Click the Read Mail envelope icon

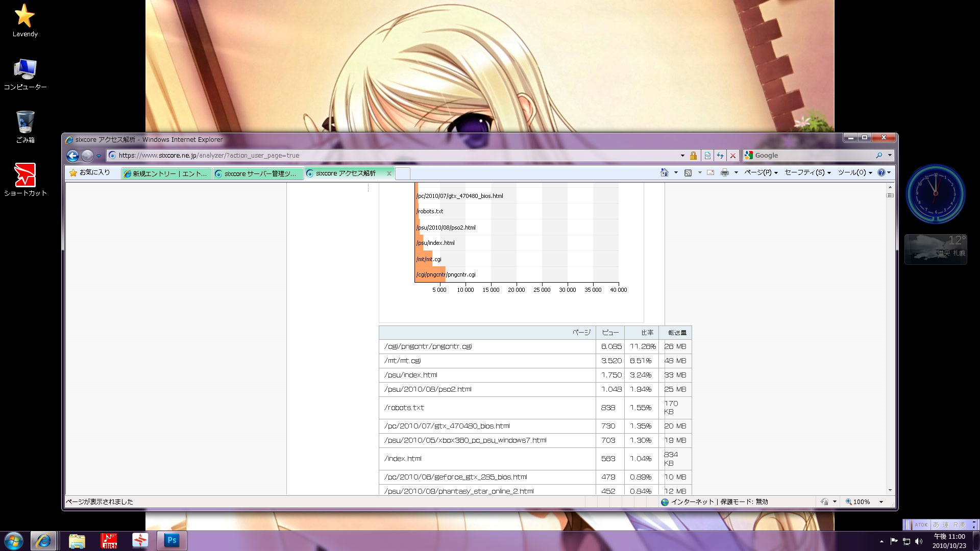tap(710, 172)
